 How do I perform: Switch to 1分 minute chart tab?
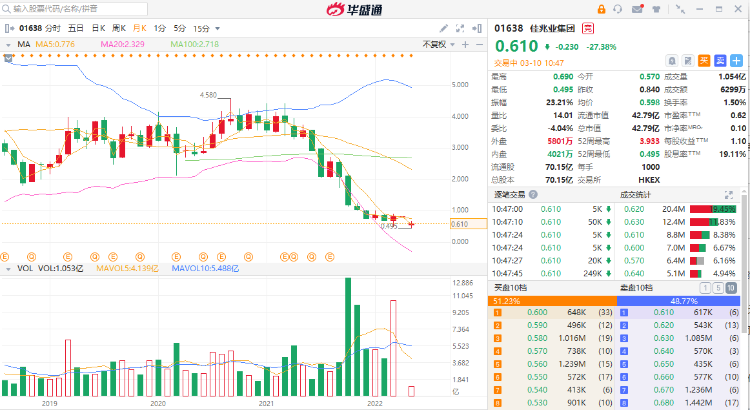point(160,28)
